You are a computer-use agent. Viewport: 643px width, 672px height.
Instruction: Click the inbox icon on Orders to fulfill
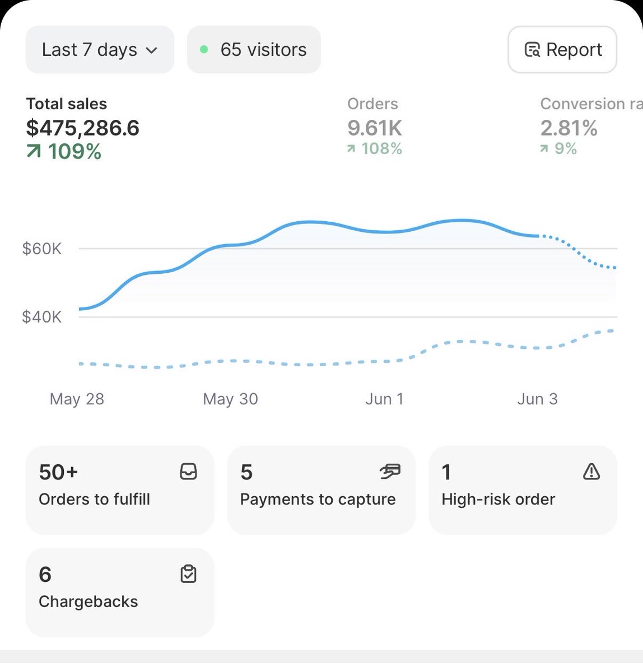[x=188, y=472]
